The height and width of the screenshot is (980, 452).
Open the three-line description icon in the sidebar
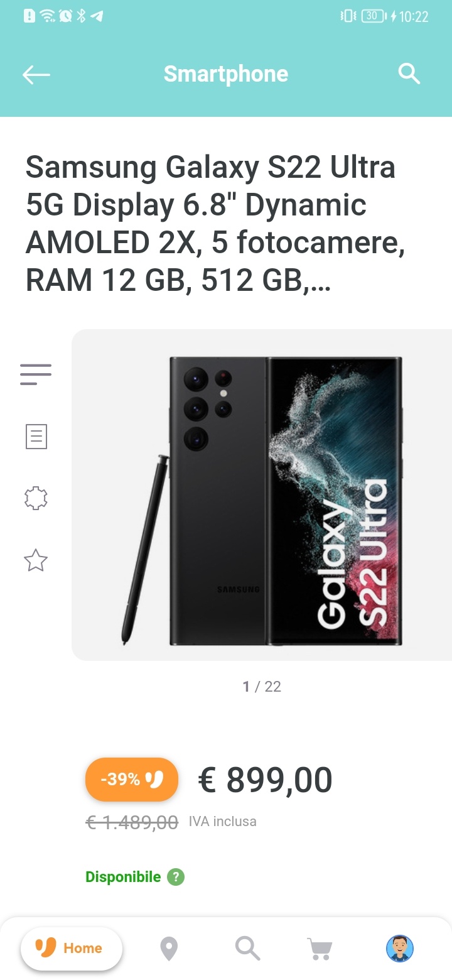point(36,374)
